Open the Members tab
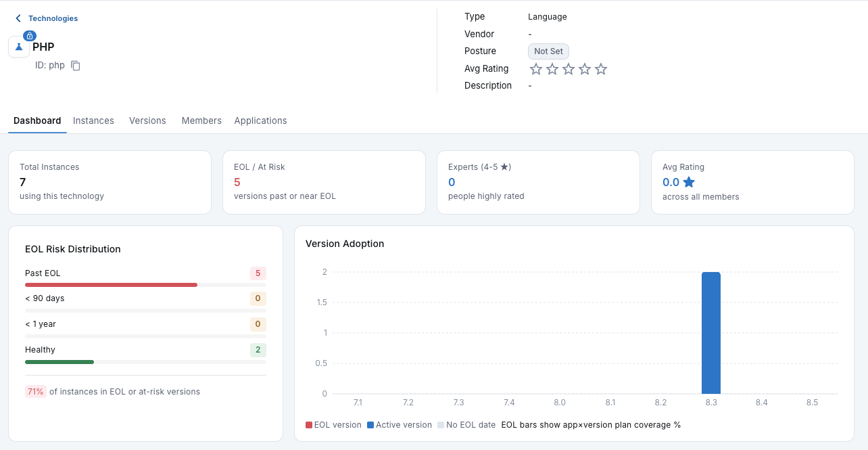Screen dimensions: 868x450 (x=201, y=120)
